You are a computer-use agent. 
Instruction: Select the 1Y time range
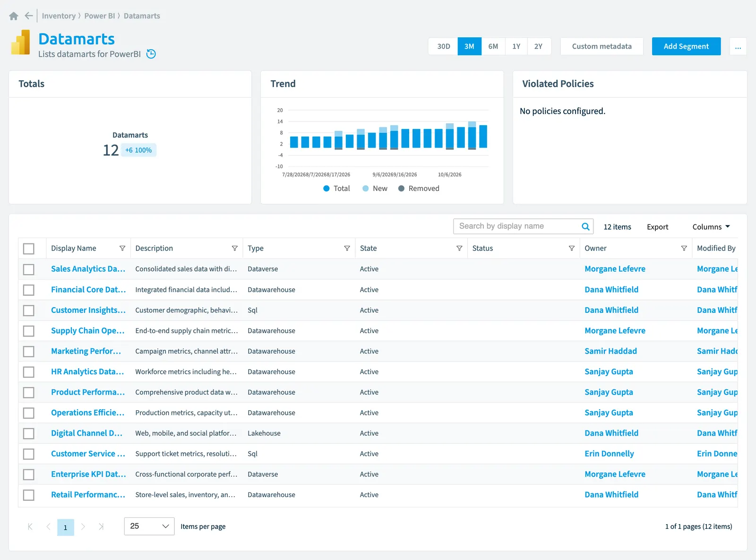pos(516,46)
